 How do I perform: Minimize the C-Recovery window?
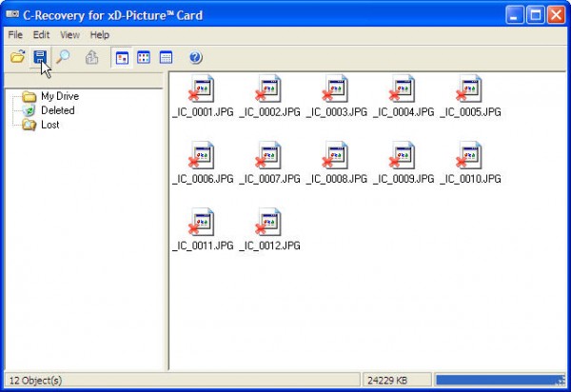point(514,15)
